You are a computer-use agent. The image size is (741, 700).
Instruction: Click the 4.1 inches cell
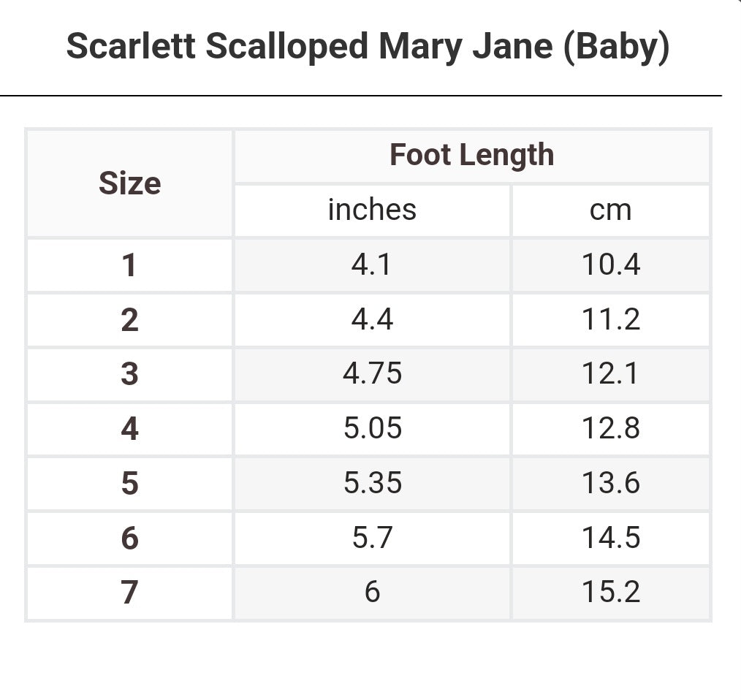coord(372,265)
